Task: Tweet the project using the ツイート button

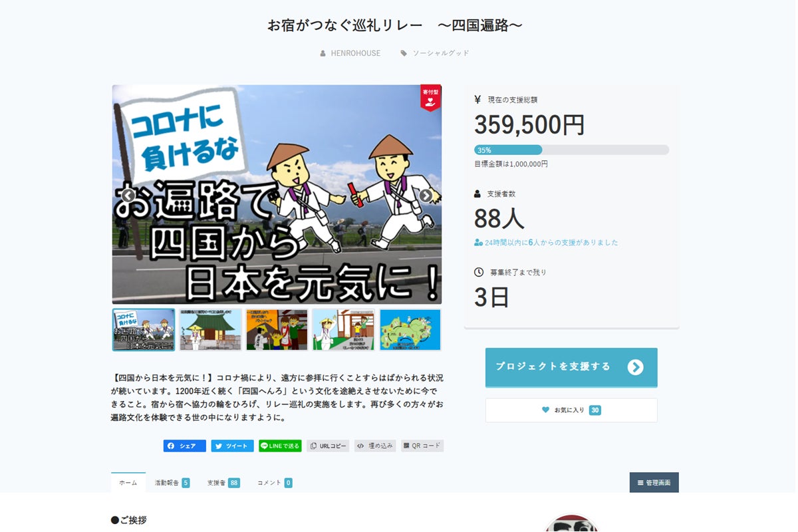Action: pos(232,446)
